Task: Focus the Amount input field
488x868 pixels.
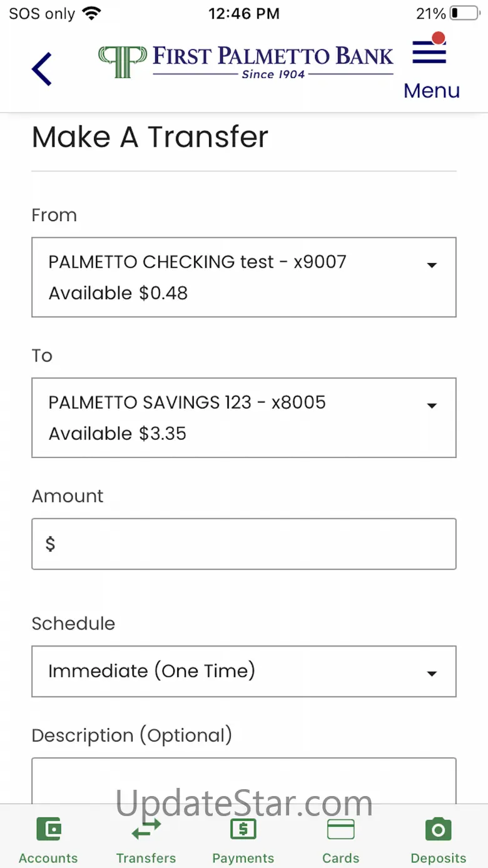Action: [243, 544]
